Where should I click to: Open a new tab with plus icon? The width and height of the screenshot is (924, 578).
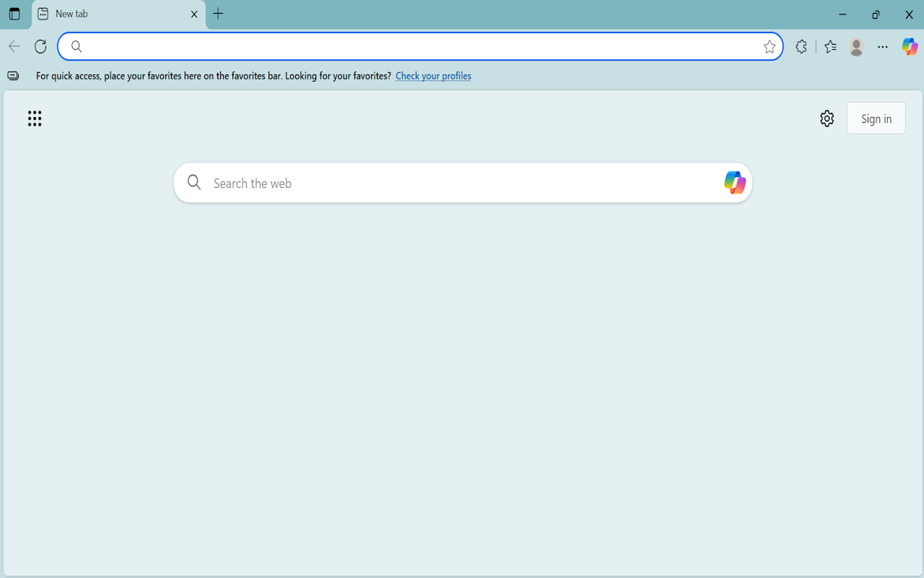pos(218,14)
